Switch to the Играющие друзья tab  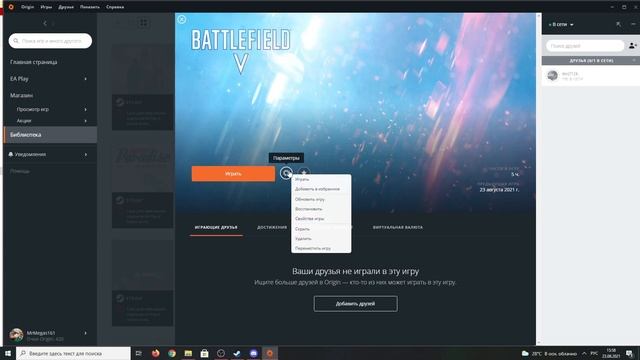click(216, 227)
